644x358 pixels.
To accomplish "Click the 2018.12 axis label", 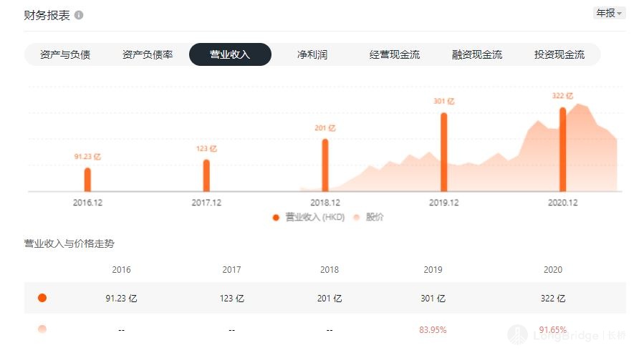I will (325, 203).
